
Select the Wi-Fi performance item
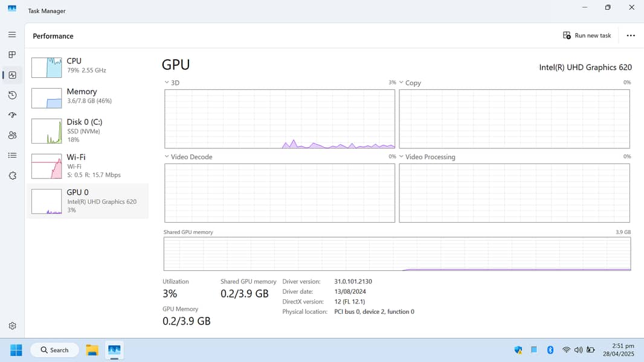(x=88, y=166)
